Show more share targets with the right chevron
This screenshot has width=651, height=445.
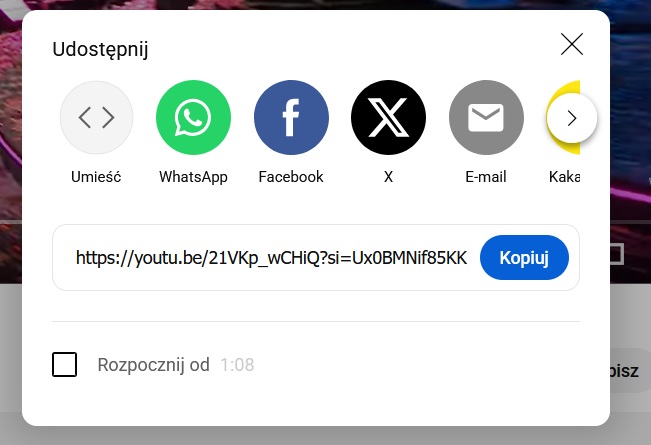coord(572,118)
